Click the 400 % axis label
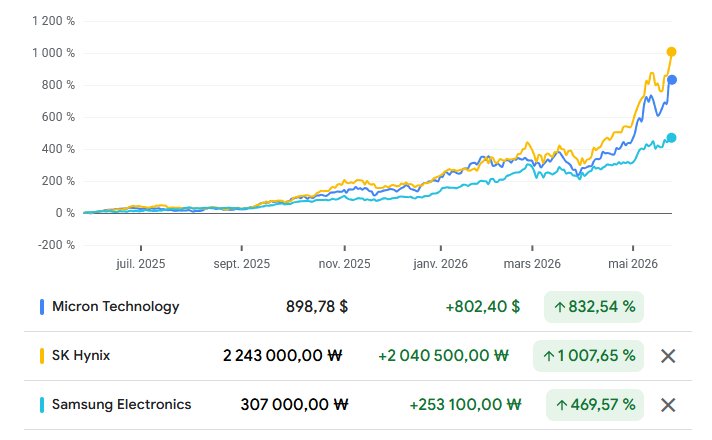The height and width of the screenshot is (440, 712). 58,149
